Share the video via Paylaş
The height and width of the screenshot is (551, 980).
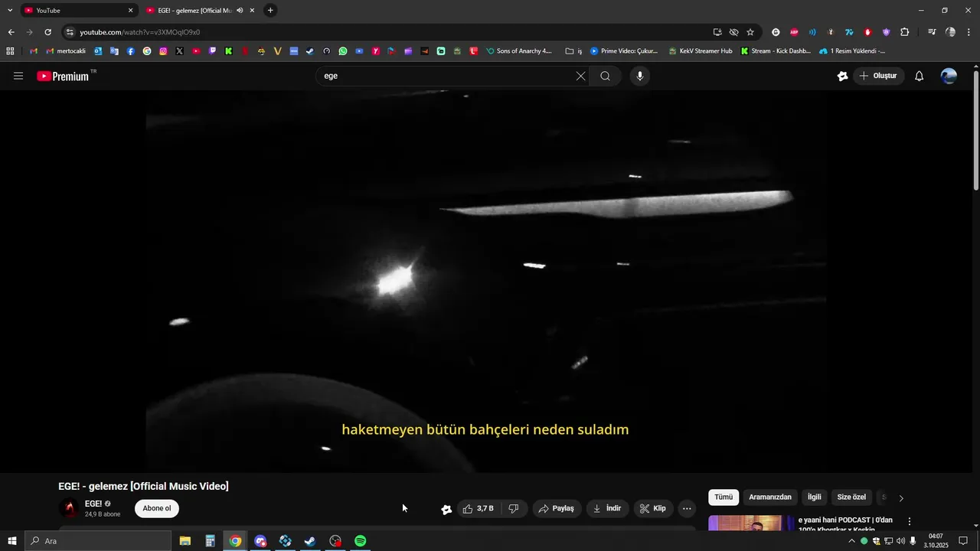tap(557, 508)
